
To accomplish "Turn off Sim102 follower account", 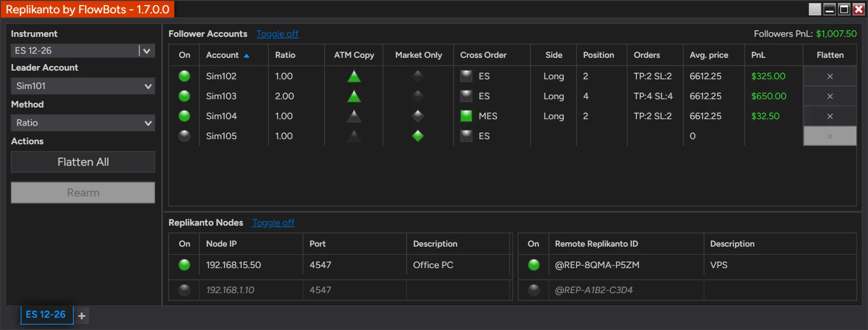I will pyautogui.click(x=184, y=76).
